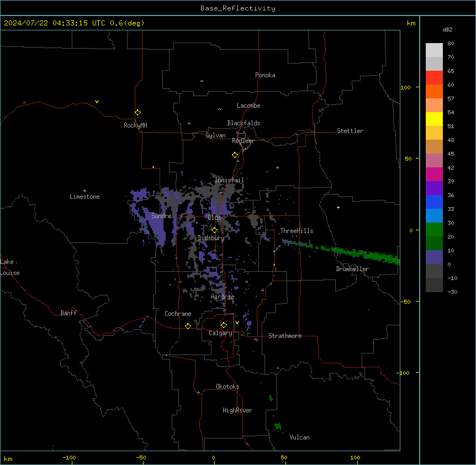Select the Drumheller label
Image resolution: width=476 pixels, height=465 pixels.
point(352,269)
